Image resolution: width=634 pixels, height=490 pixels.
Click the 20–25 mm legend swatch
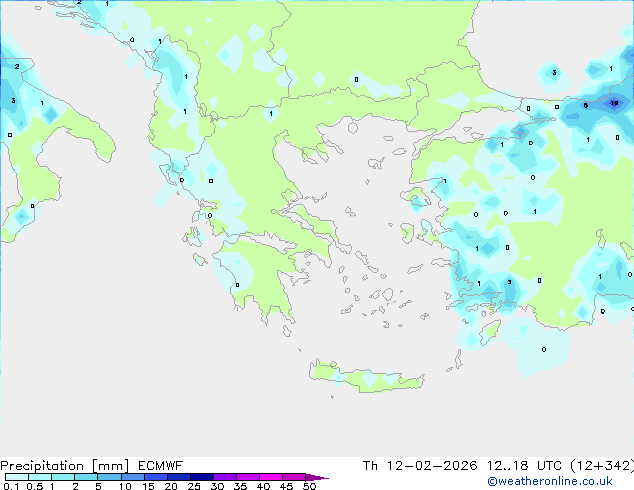pos(179,477)
